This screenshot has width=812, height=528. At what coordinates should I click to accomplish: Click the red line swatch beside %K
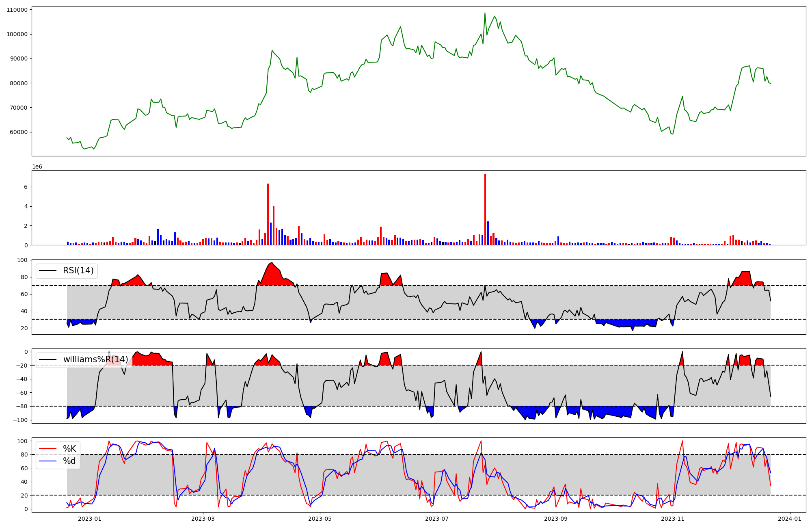click(x=48, y=449)
